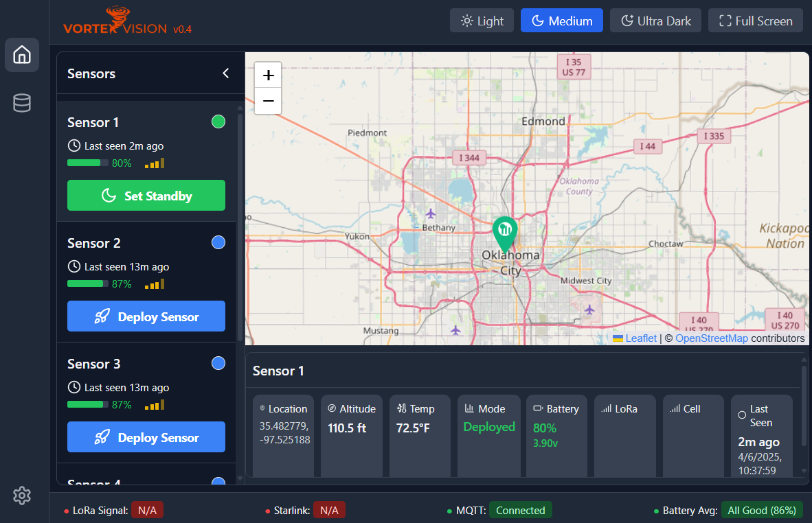The height and width of the screenshot is (523, 812).
Task: Open settings gear at bottom left
Action: click(22, 495)
